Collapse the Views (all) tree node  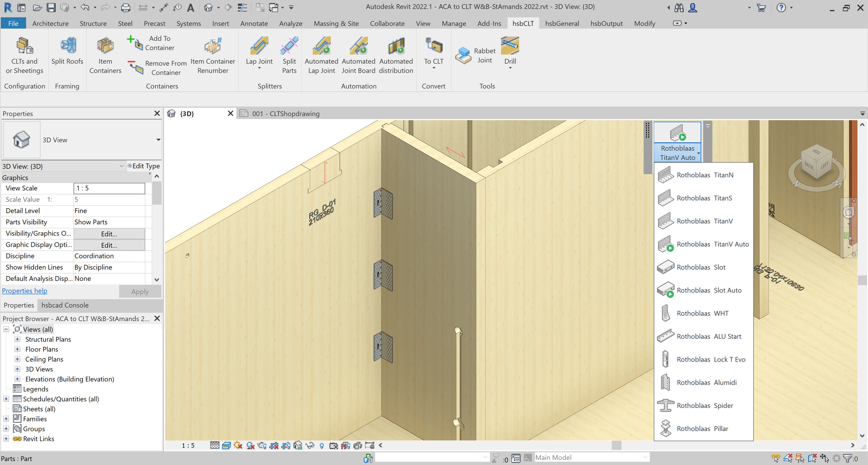click(x=6, y=329)
